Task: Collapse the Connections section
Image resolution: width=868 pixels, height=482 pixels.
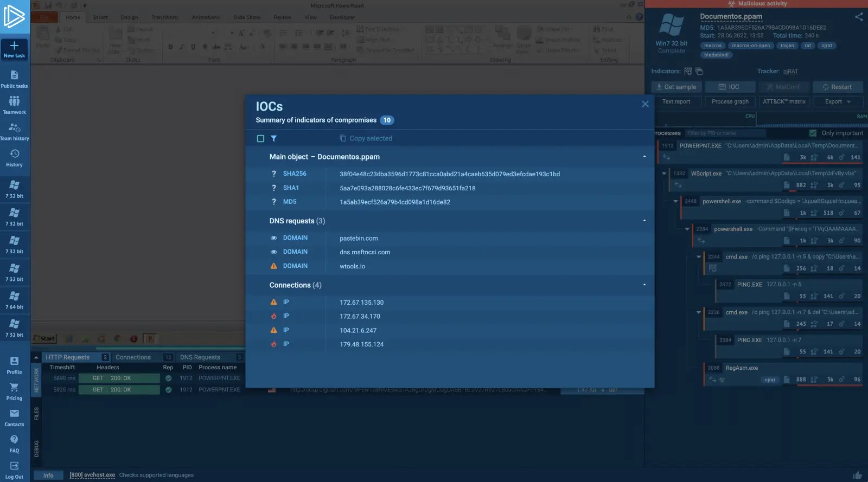Action: tap(644, 285)
